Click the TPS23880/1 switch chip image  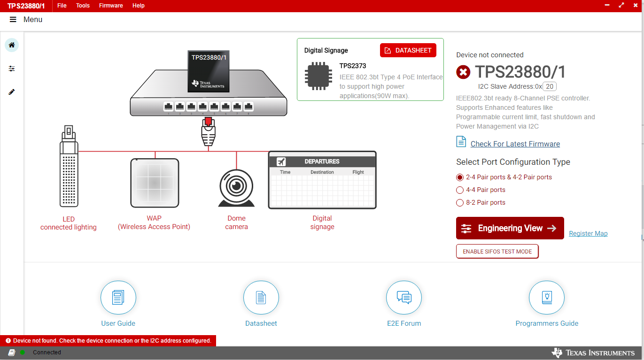(x=208, y=70)
